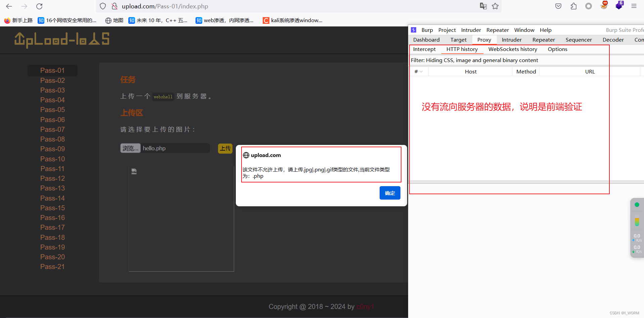Open the 16个网络安全常用的 bookmark

click(67, 20)
